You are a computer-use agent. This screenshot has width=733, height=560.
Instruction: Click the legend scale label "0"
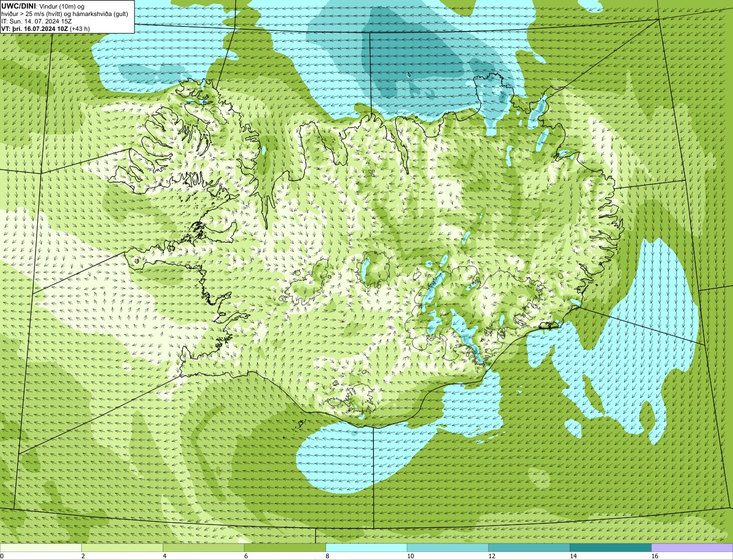pos(2,556)
